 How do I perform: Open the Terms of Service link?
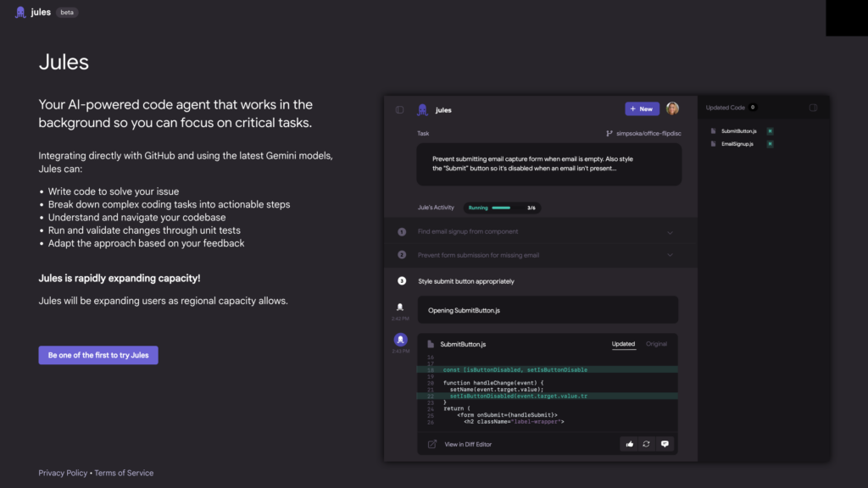(x=124, y=473)
